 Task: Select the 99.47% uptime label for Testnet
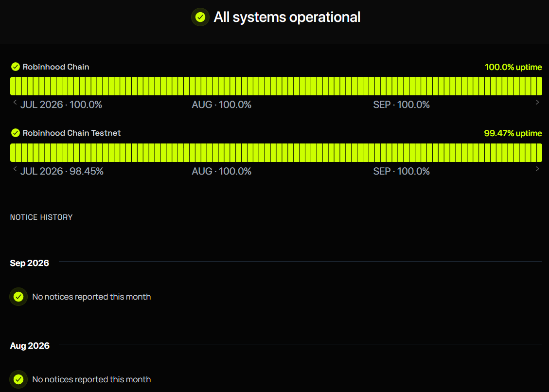point(513,133)
